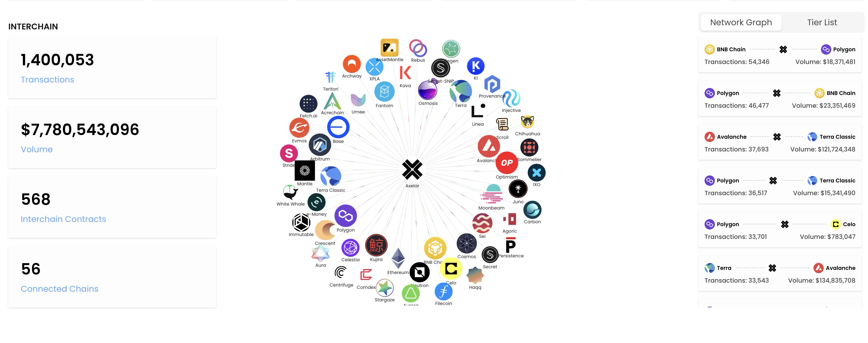Toggle the Connected Chains section
This screenshot has height=343, width=868.
(x=59, y=288)
